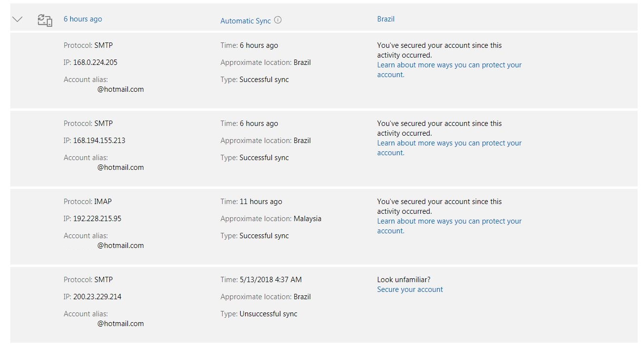Click the IMAP protocol label
Image resolution: width=644 pixels, height=350 pixels.
coord(103,202)
